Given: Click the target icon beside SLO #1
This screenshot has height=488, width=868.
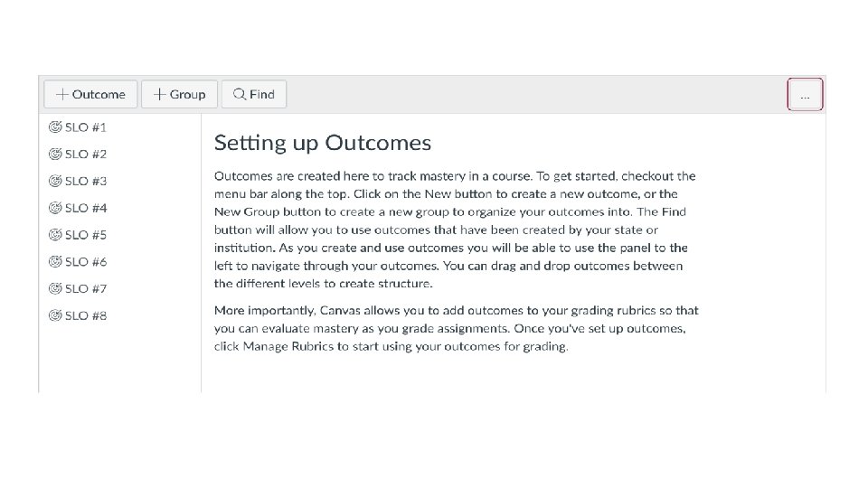Looking at the screenshot, I should point(55,127).
